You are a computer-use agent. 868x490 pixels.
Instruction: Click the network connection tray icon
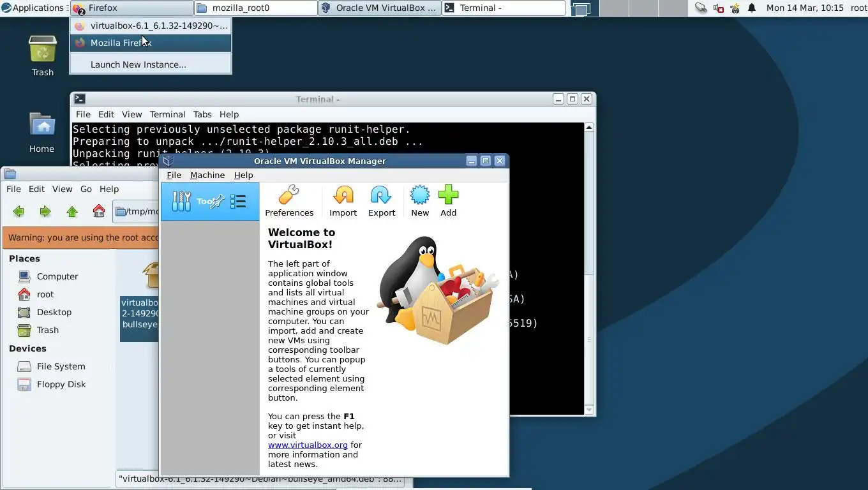tap(701, 8)
